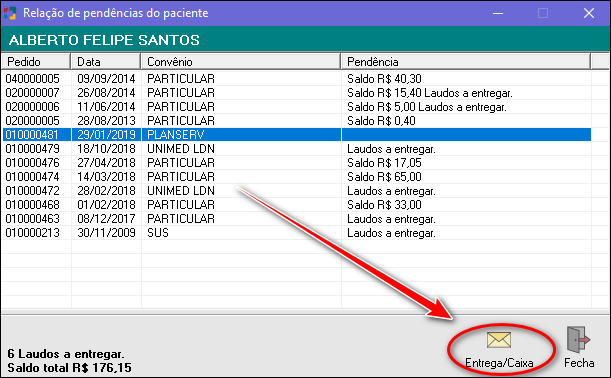Click the 6 Laudos a entregar summary
Viewport: 611px width, 378px height.
point(66,354)
